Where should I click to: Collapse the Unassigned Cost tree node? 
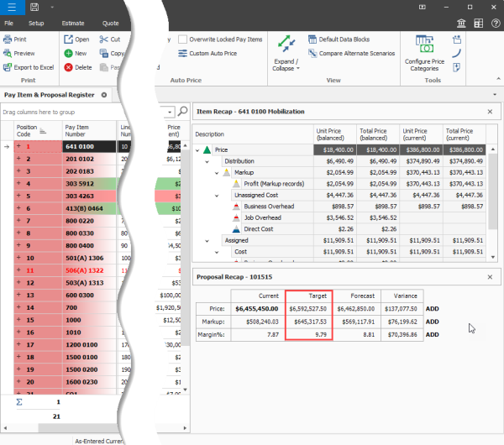pyautogui.click(x=217, y=196)
